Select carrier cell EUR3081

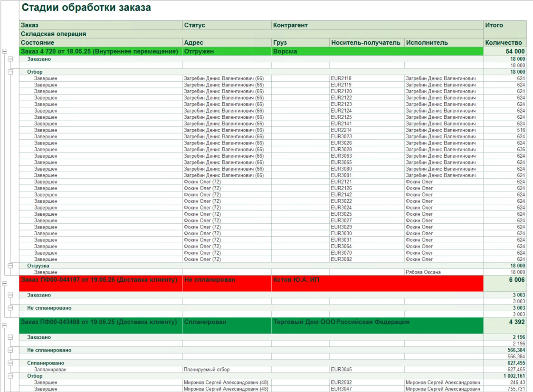point(367,175)
